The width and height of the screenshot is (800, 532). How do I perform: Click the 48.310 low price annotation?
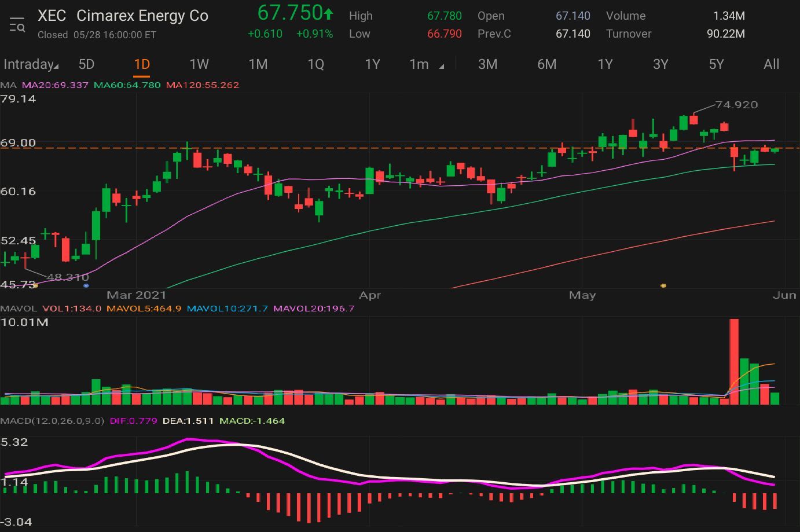click(x=68, y=277)
